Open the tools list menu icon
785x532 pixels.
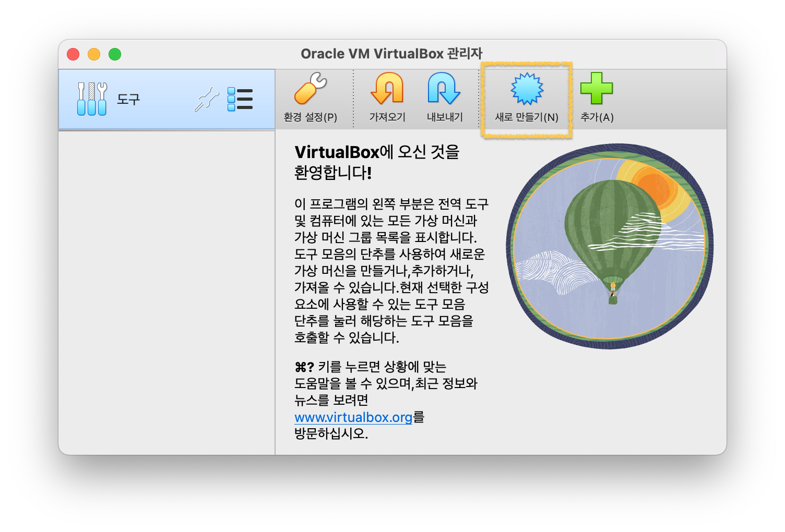click(240, 99)
